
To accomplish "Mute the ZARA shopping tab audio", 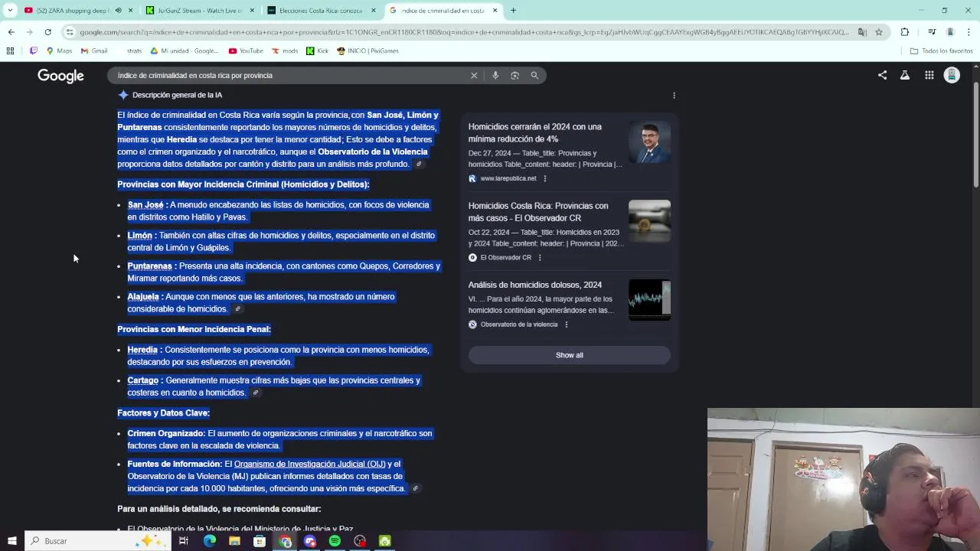I will [118, 11].
